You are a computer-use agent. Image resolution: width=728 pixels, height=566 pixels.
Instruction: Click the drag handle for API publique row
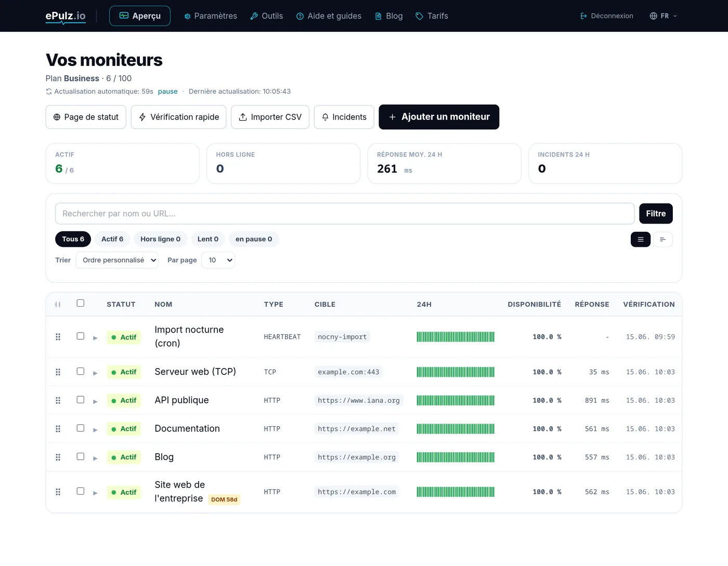click(58, 401)
